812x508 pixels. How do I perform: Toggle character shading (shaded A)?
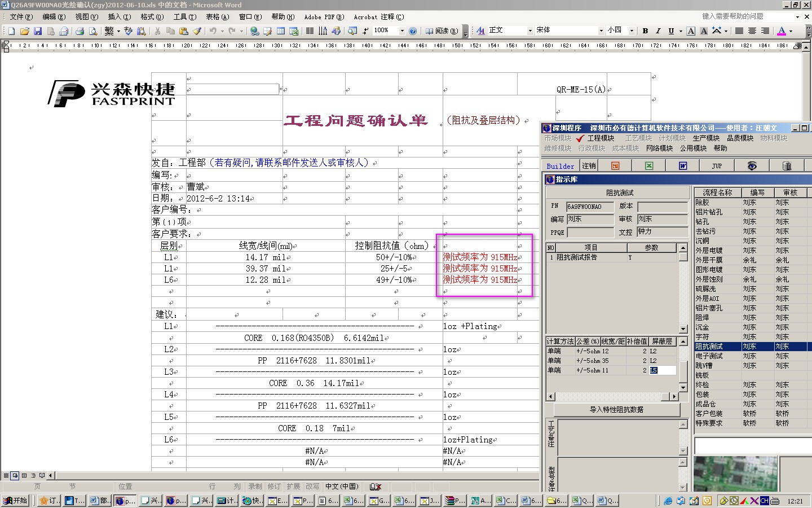point(704,30)
